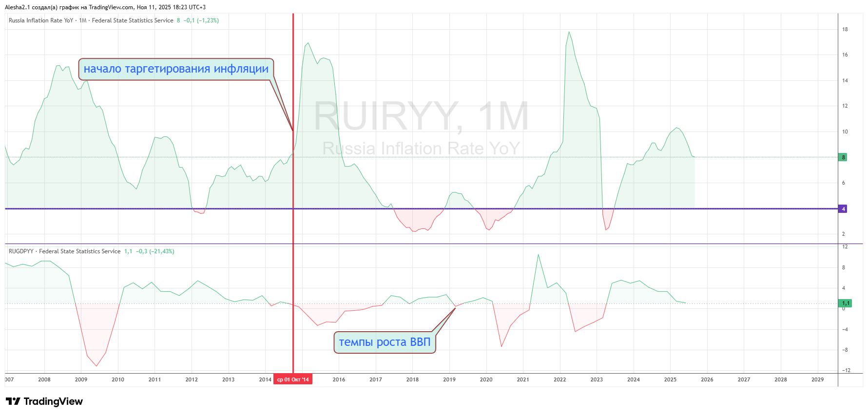Click the 2029 label on time axis
Viewport: 868px width, 416px height.
click(x=817, y=379)
